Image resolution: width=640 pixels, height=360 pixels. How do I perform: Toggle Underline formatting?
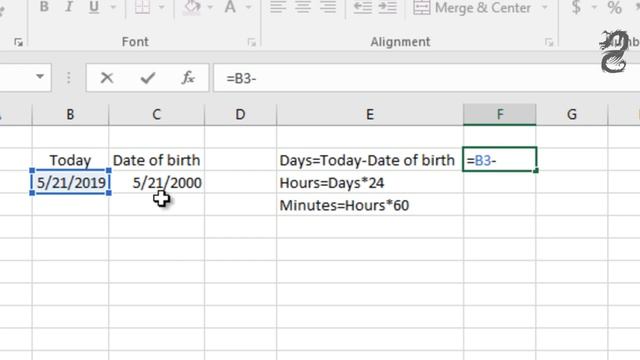pos(94,7)
